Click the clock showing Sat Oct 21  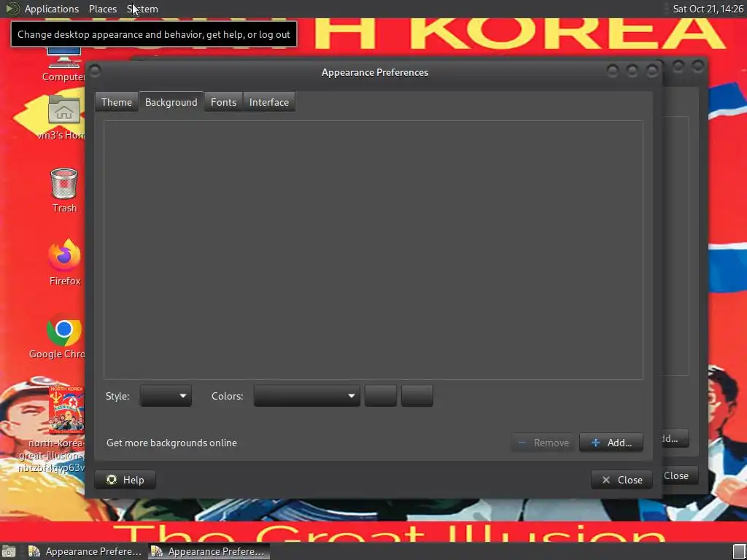(x=708, y=9)
